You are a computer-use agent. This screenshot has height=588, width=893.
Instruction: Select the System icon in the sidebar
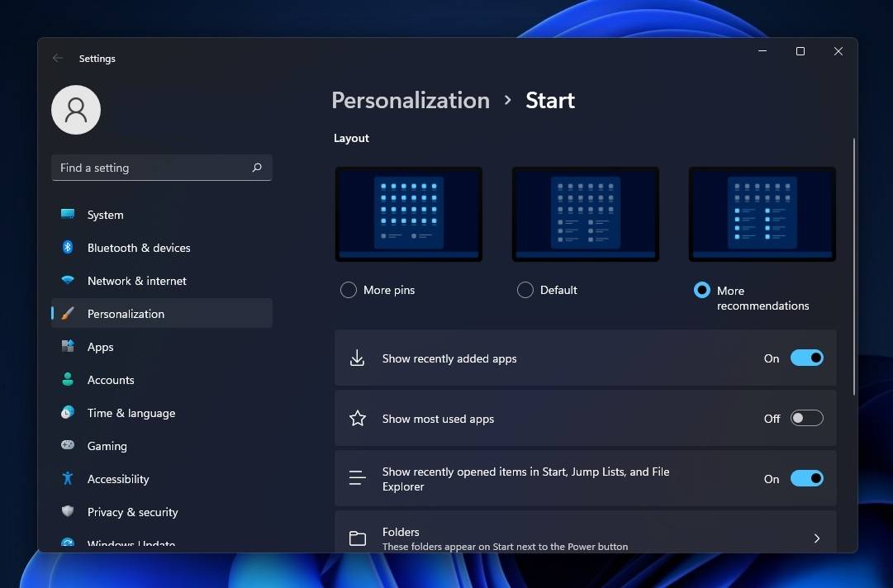(x=67, y=214)
